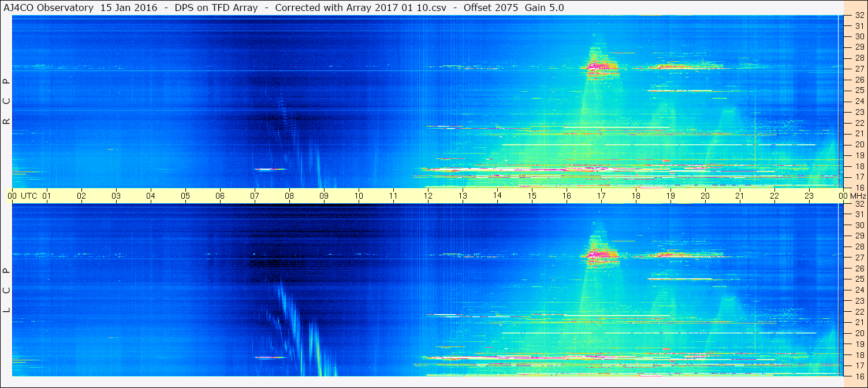
Task: Click the 17 MHz label on the LCP frequency scale
Action: [x=859, y=365]
